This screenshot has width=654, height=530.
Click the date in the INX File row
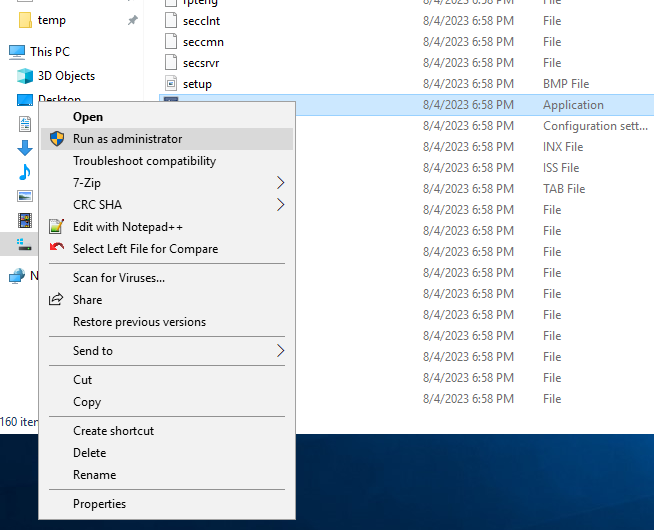tap(468, 147)
